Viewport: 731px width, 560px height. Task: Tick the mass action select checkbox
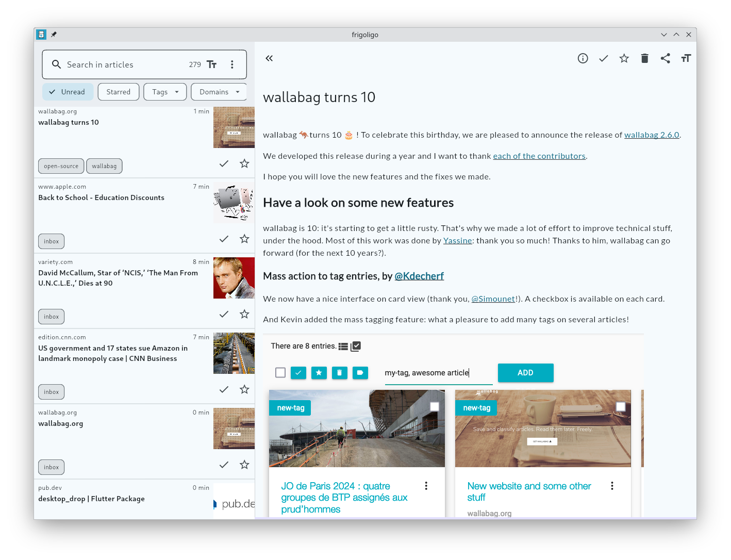(280, 372)
